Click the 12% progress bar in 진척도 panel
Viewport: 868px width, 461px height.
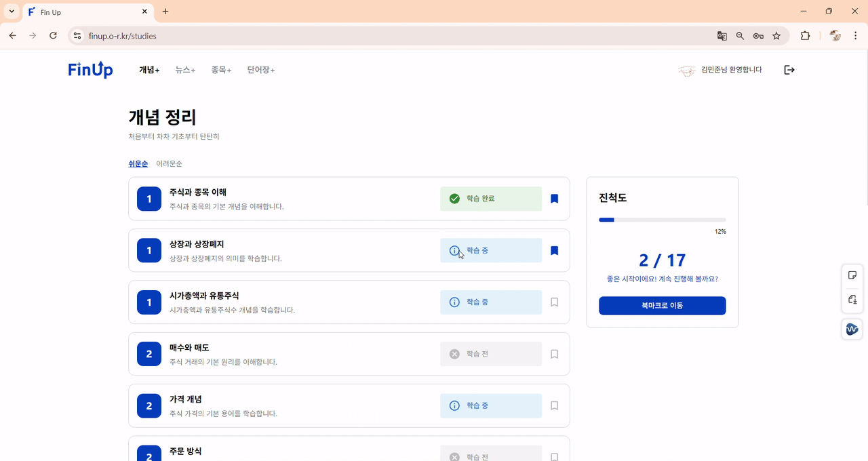coord(662,219)
